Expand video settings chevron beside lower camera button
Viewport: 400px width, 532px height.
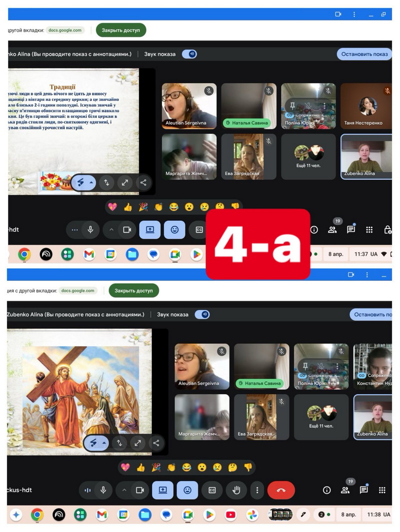tap(124, 490)
